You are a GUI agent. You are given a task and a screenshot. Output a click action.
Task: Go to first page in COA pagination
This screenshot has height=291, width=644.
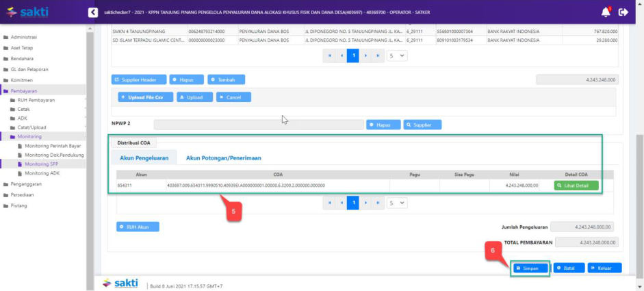point(329,203)
